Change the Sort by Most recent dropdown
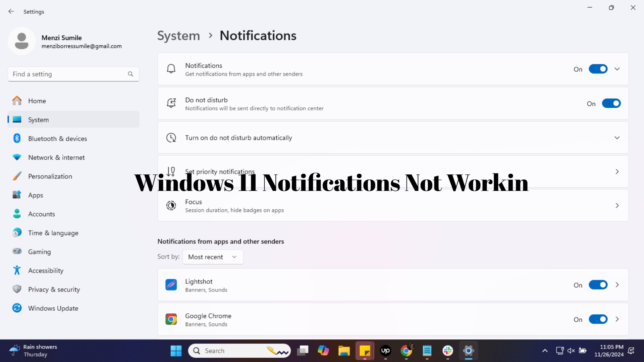The image size is (644, 362). click(x=213, y=257)
